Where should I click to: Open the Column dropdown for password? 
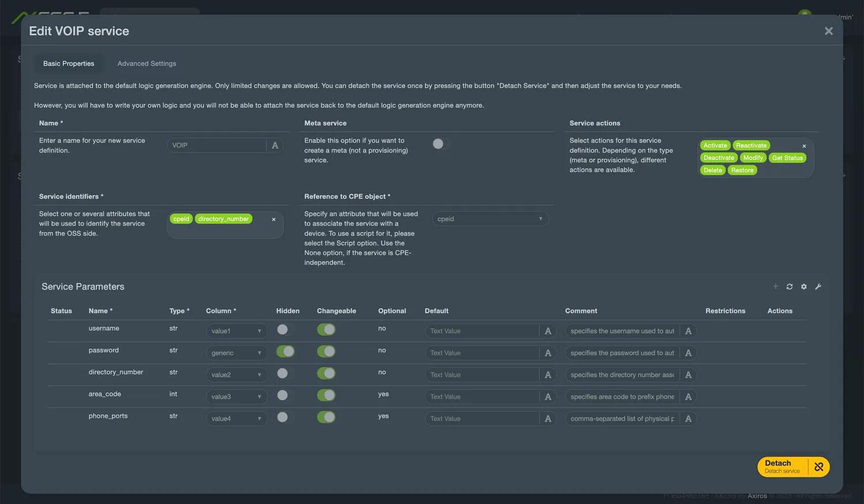point(236,352)
